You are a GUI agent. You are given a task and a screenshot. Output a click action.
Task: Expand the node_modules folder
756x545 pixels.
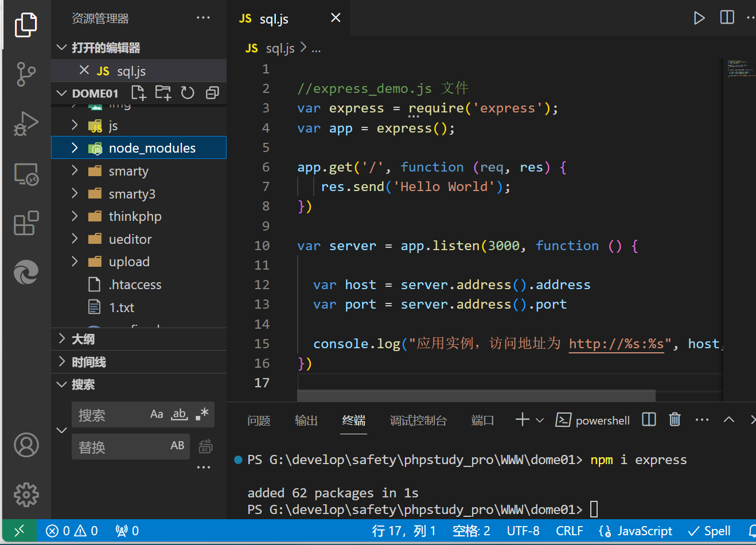(75, 147)
